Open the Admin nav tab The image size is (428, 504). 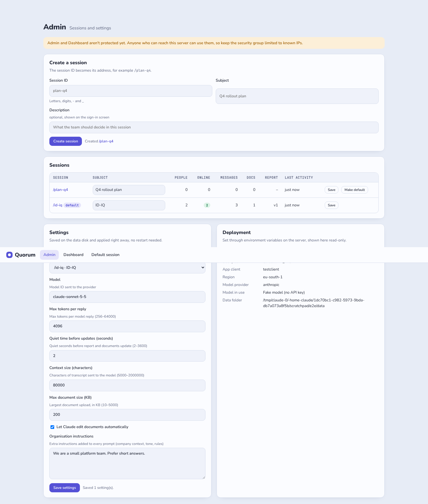coord(49,255)
